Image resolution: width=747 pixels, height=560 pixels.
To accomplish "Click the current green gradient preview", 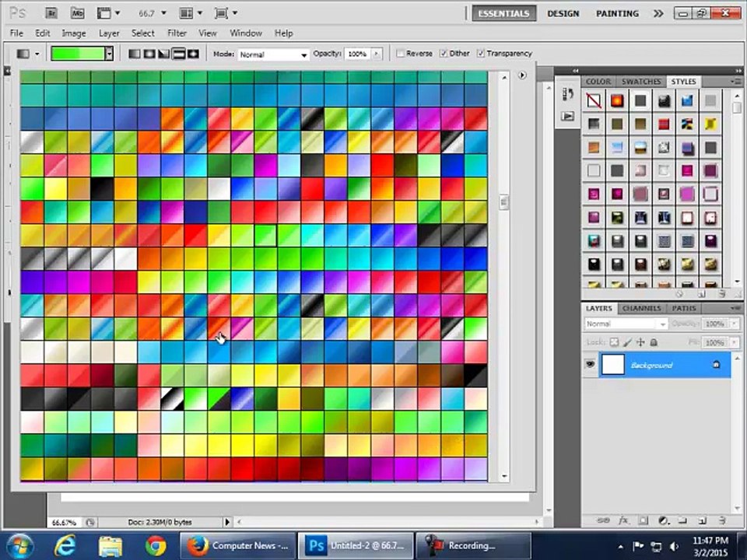I will (78, 54).
